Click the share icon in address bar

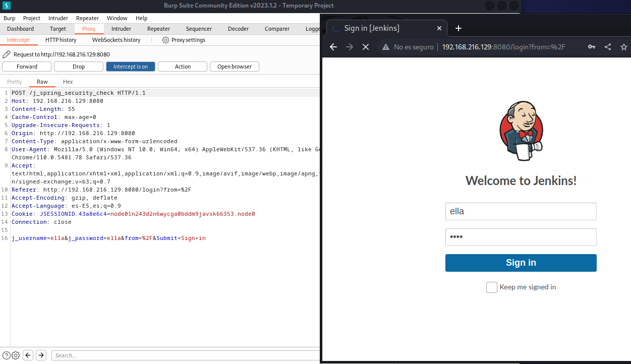pyautogui.click(x=608, y=47)
